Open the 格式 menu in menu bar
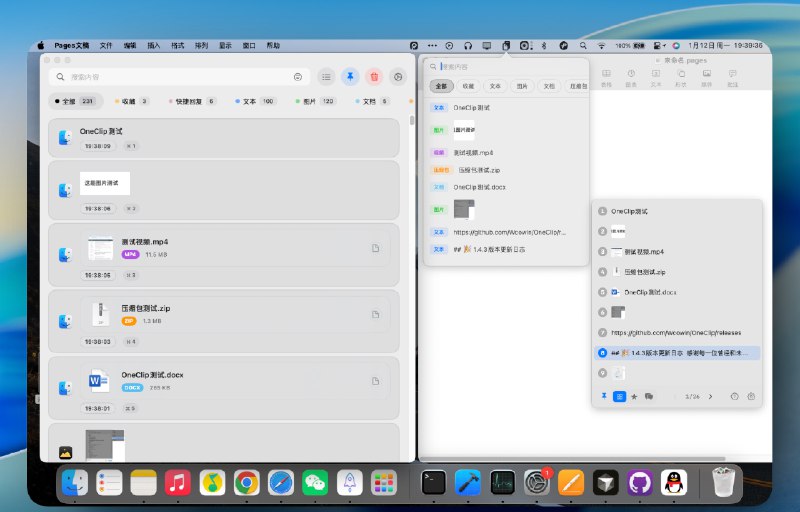This screenshot has width=800, height=512. [x=178, y=45]
